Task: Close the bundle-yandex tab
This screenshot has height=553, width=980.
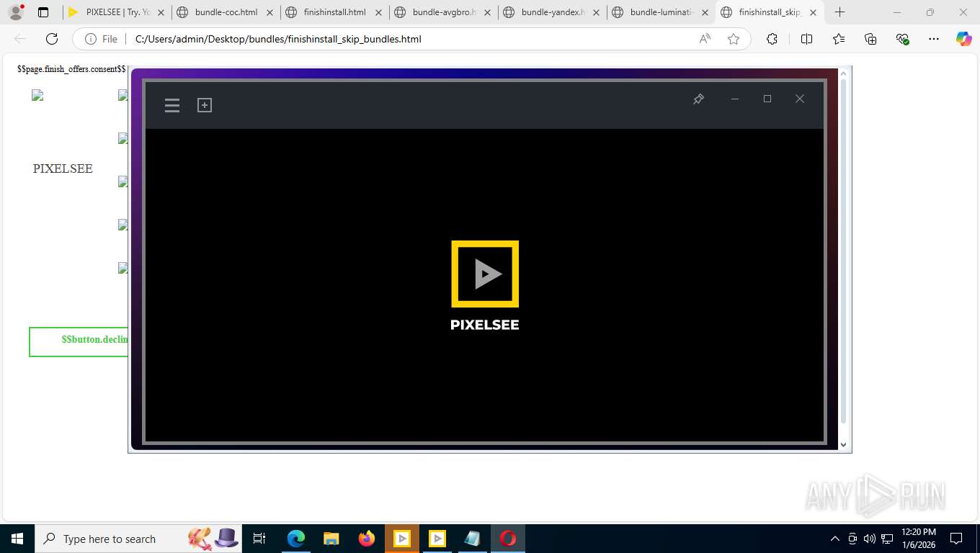Action: (596, 12)
